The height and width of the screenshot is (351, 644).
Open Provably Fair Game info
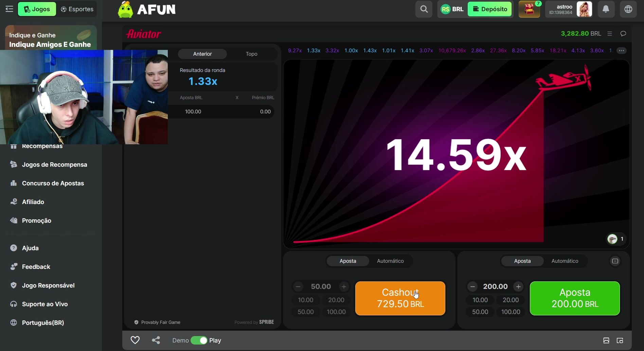point(157,322)
